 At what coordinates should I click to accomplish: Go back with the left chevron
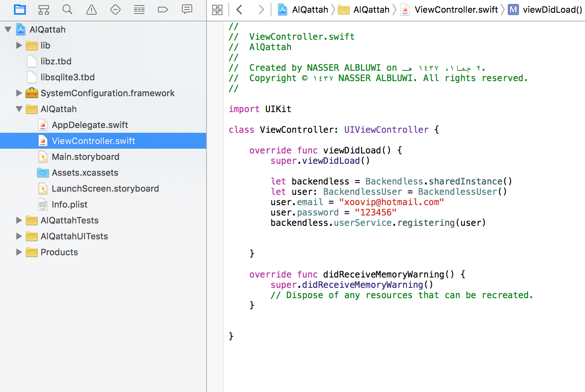tap(239, 10)
